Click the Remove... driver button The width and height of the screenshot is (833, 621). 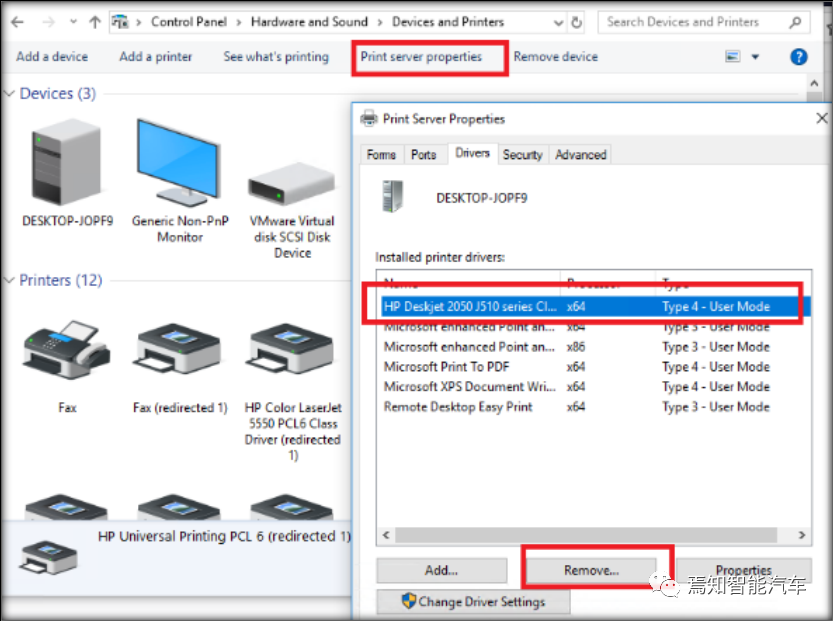(591, 570)
